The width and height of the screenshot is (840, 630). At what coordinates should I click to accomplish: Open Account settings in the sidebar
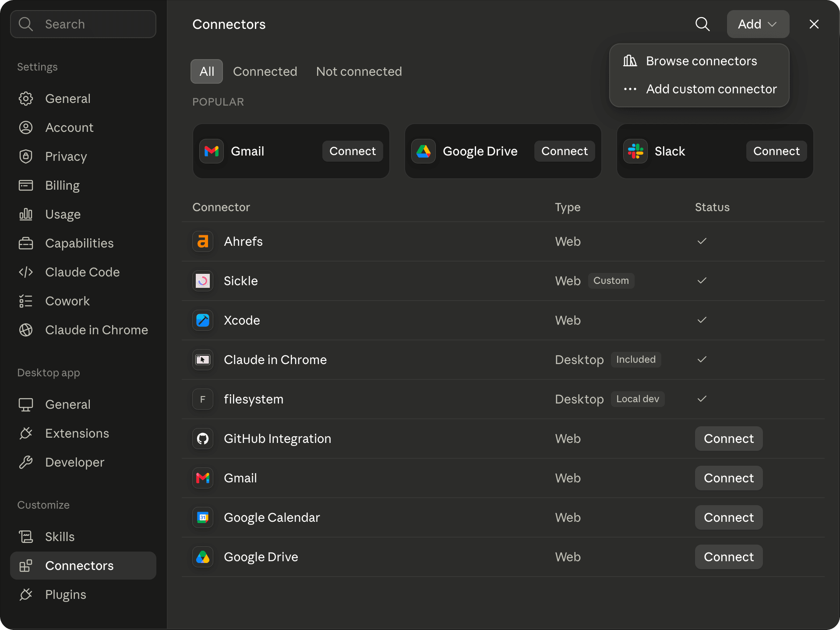point(83,127)
